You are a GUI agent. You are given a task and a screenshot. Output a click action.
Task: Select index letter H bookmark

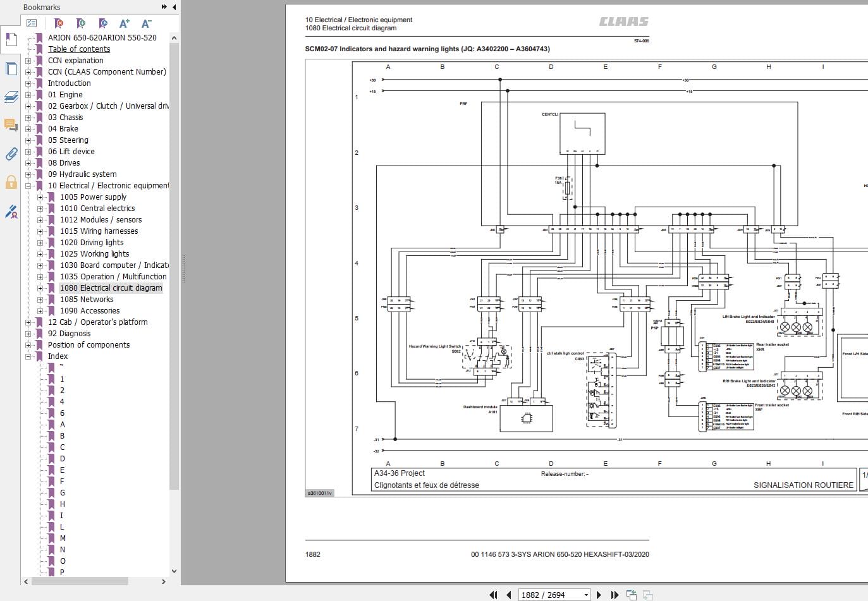[63, 504]
